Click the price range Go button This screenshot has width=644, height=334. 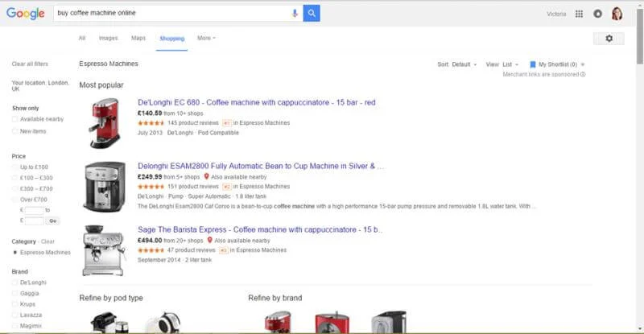[52, 221]
